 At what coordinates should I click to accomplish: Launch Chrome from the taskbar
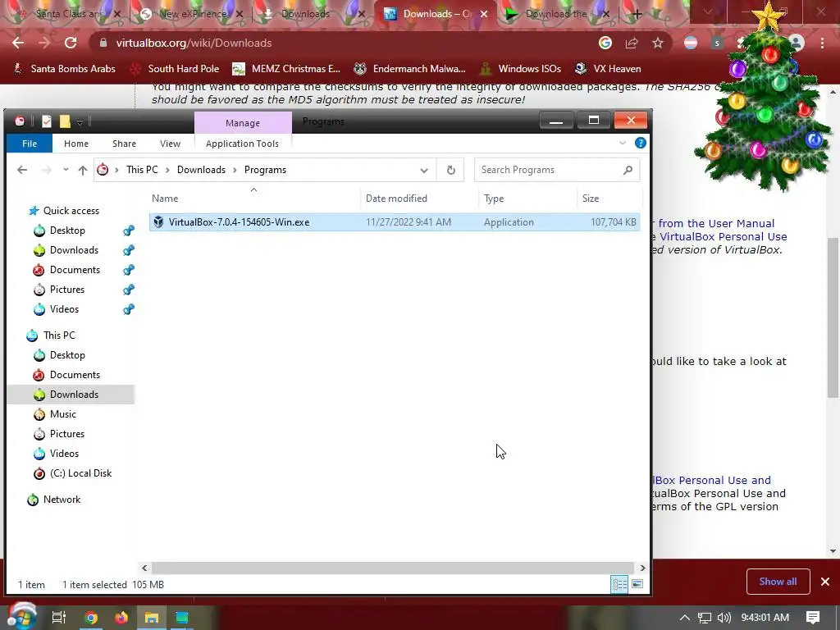91,618
